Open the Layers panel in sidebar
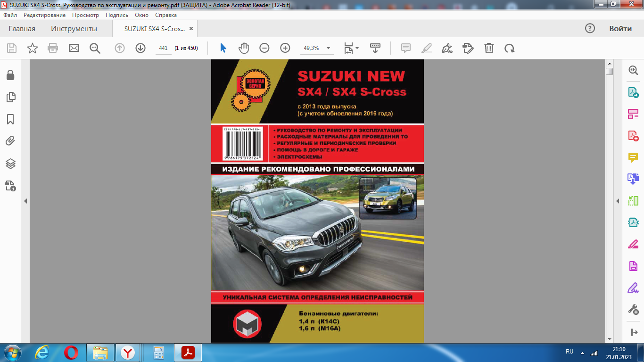Viewport: 644px width, 362px height. coord(10,164)
